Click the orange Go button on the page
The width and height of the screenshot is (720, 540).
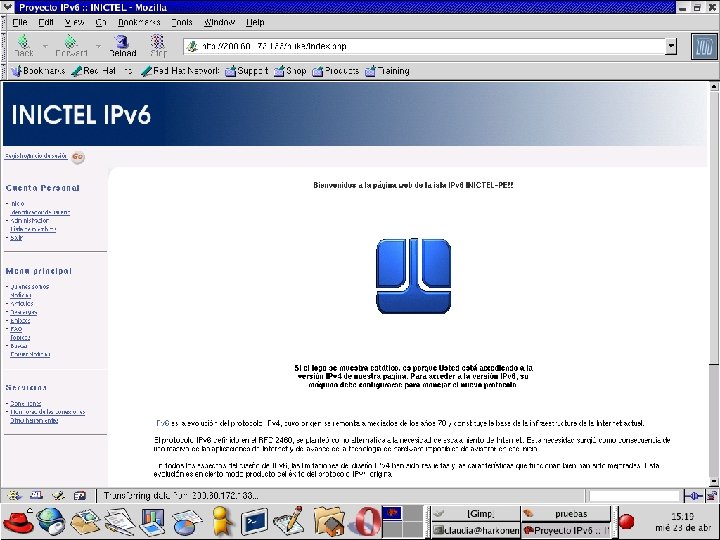[78, 157]
